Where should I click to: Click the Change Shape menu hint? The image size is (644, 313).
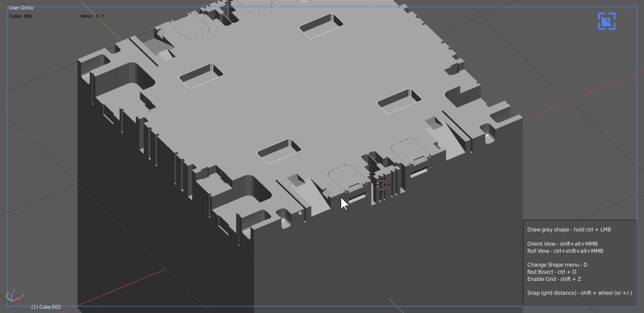(x=557, y=265)
